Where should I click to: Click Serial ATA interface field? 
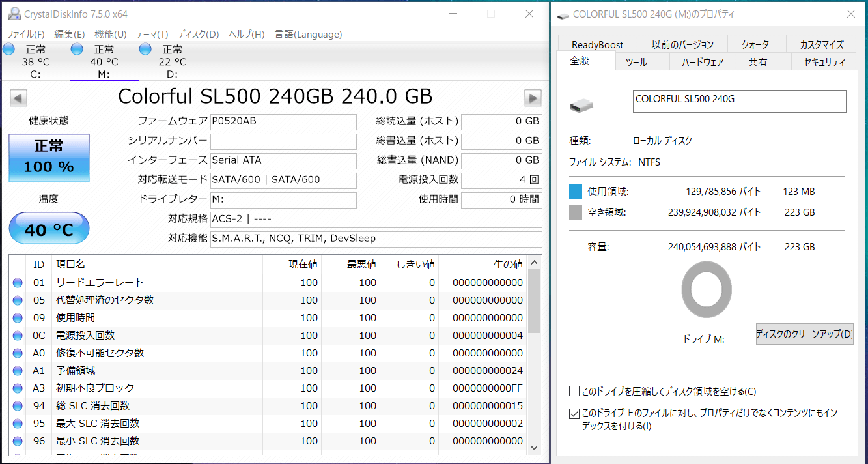[x=283, y=161]
